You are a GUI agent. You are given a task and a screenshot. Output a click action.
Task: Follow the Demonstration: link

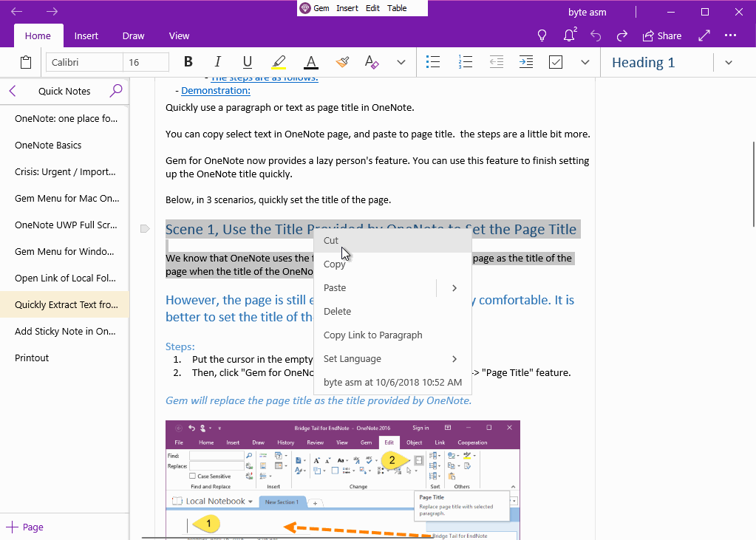pos(216,91)
